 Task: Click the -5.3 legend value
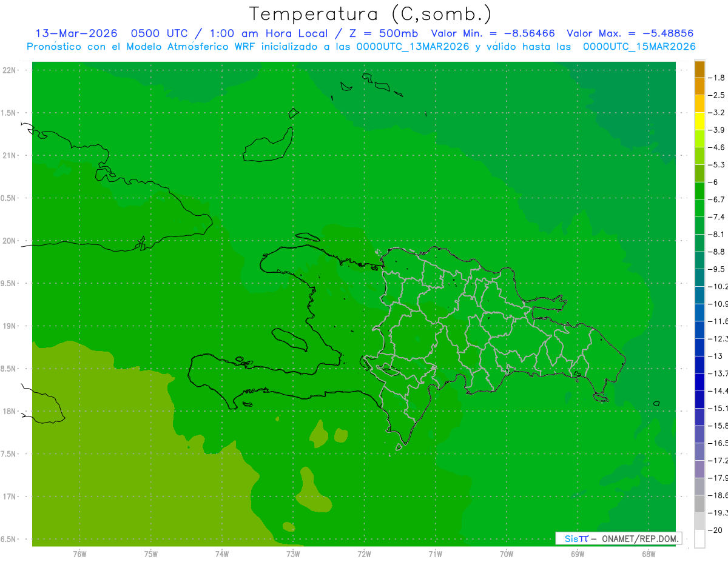pyautogui.click(x=716, y=164)
